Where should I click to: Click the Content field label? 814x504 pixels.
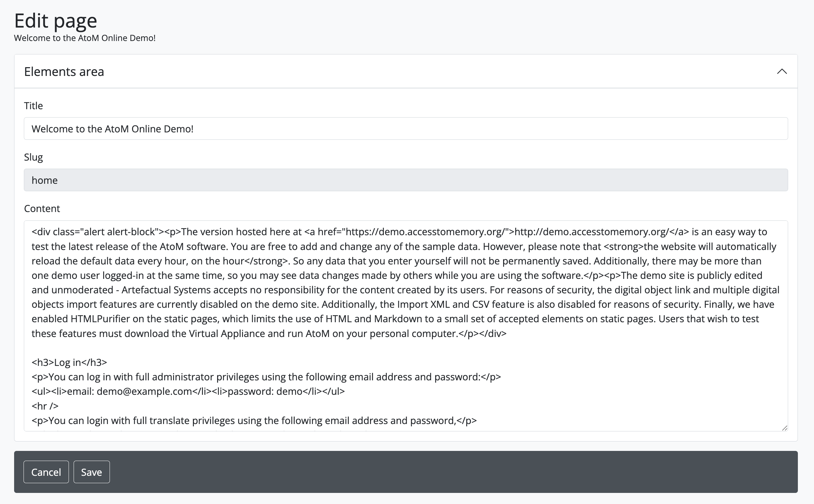pos(42,209)
